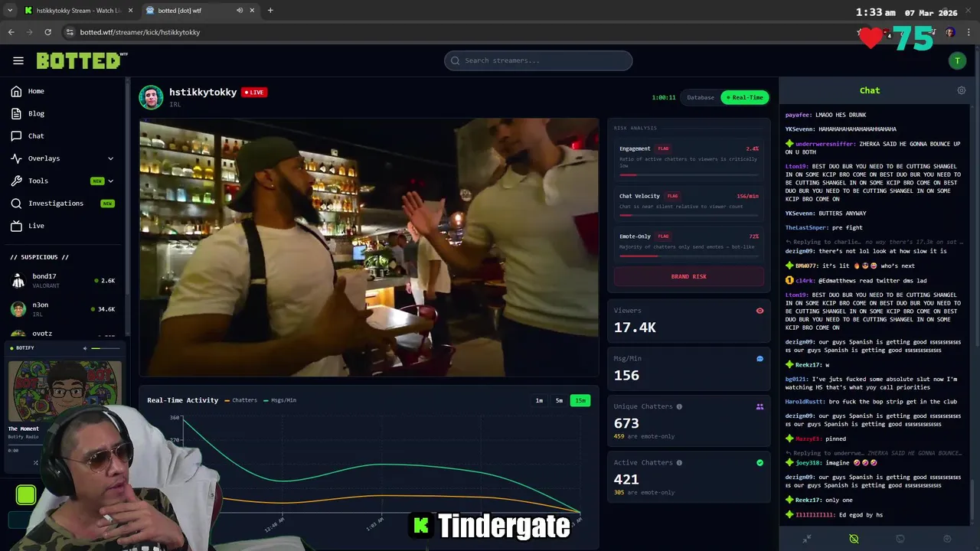Open the Chat icon in the sidebar
The width and height of the screenshot is (980, 551).
point(16,135)
